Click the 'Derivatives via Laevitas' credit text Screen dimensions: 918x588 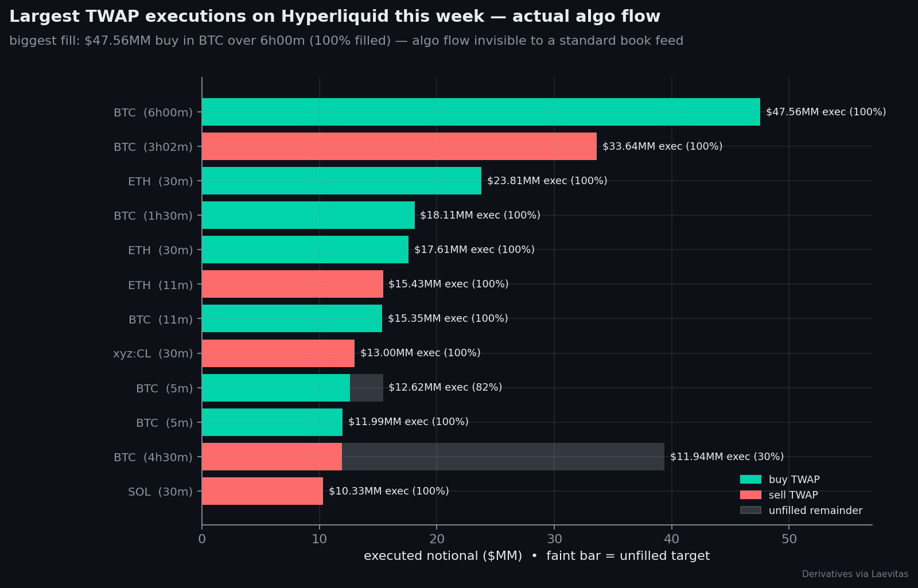click(x=855, y=574)
